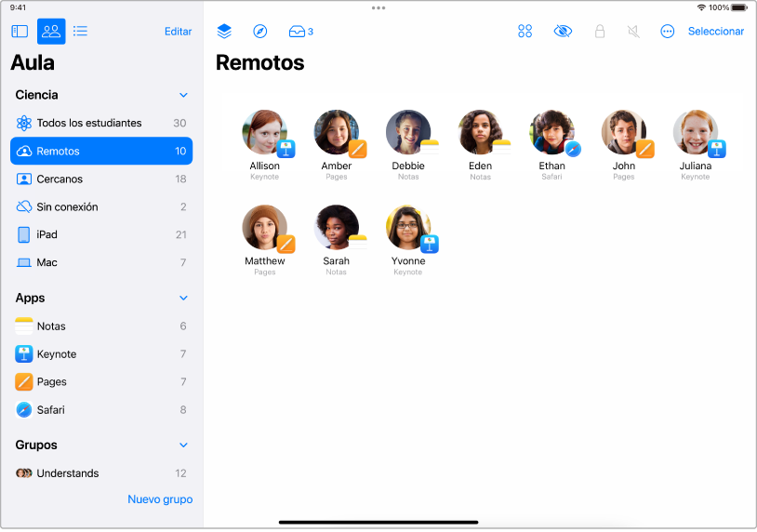The image size is (757, 532).
Task: Click the Keynote badge on Yvonne's avatar
Action: point(430,245)
